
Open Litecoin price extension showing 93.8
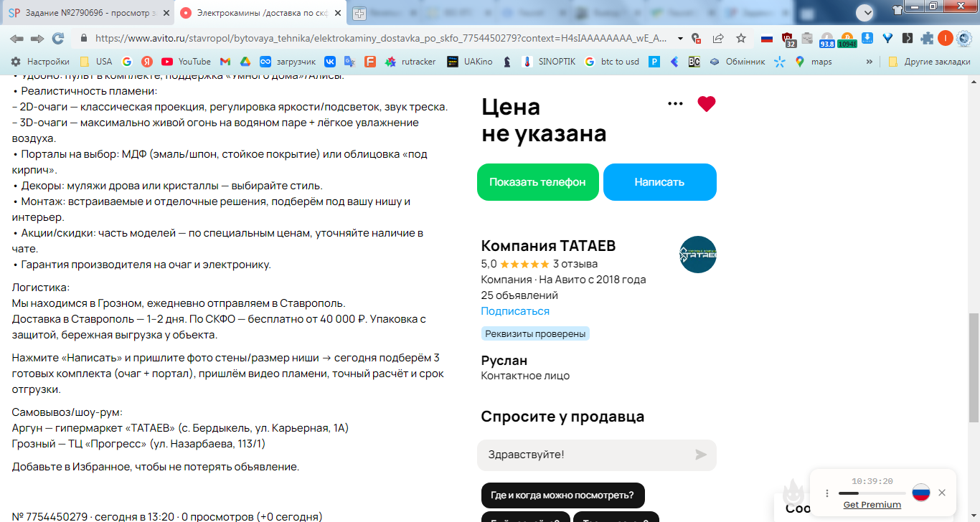click(826, 39)
